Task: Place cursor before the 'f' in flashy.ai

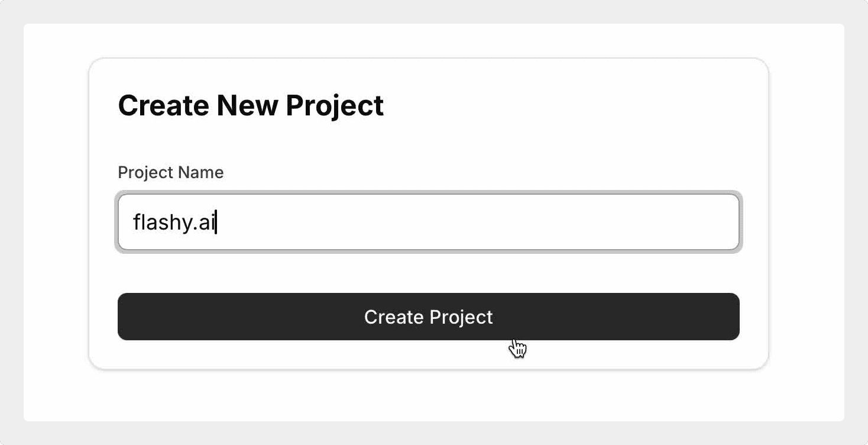Action: [134, 222]
